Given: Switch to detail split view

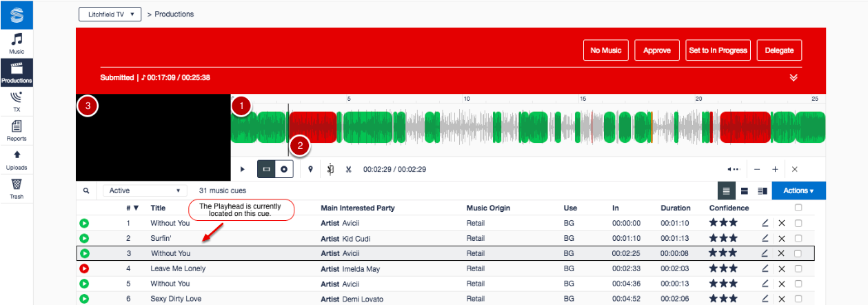Looking at the screenshot, I should [763, 190].
